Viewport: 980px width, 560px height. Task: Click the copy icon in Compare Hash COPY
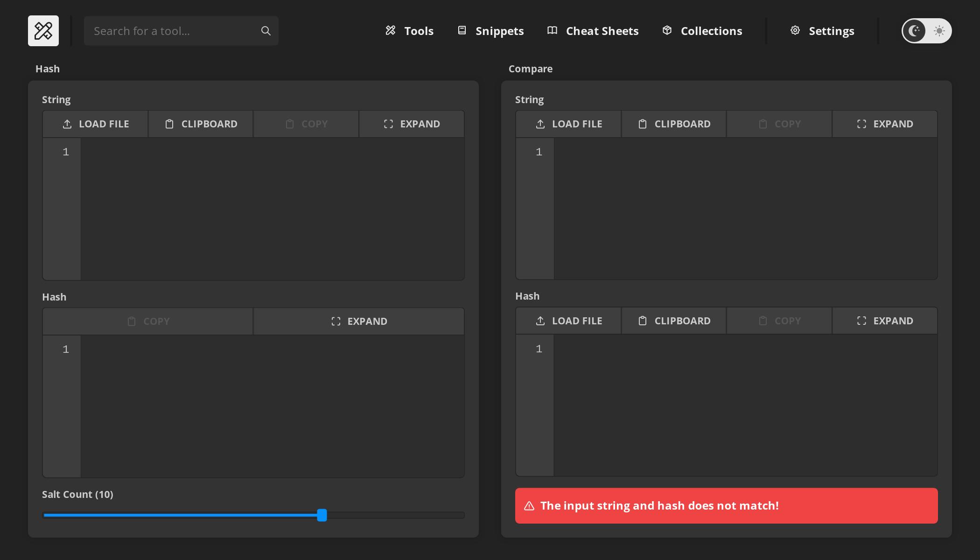[x=763, y=321]
